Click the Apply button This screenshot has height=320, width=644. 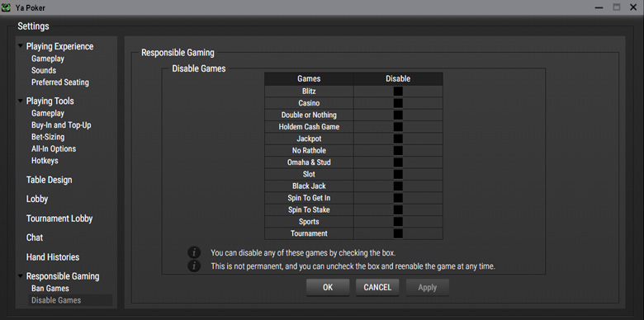[x=427, y=288]
